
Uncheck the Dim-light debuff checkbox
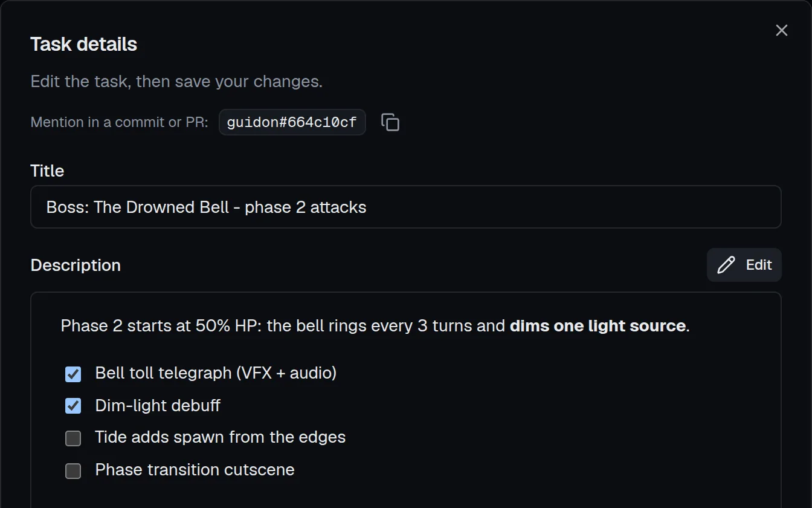(x=73, y=406)
